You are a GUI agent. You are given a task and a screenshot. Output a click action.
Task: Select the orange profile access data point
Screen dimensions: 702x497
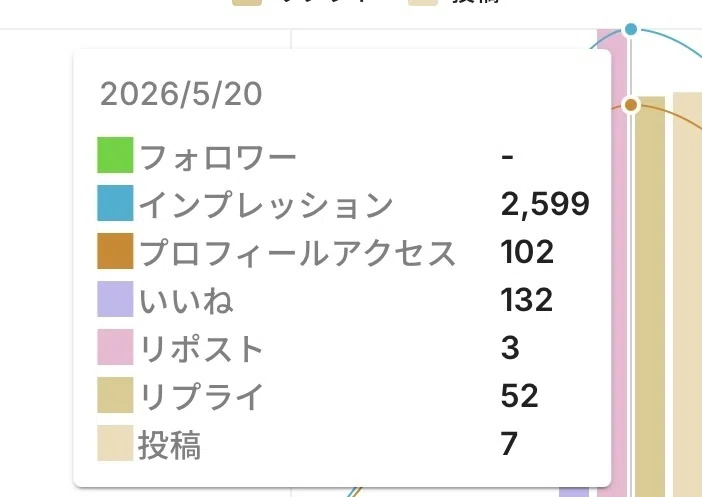coord(631,105)
